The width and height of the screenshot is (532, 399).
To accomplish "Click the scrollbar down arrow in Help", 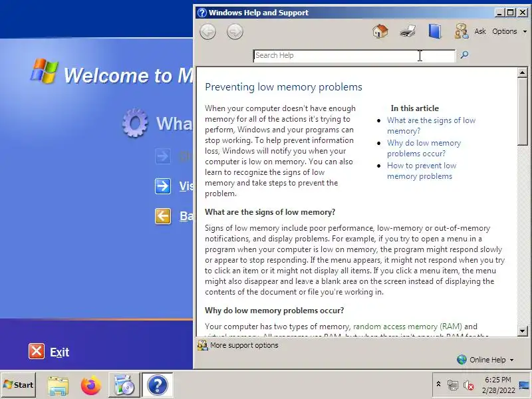I will 522,331.
